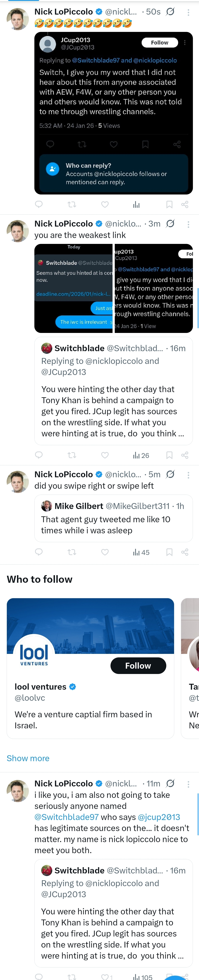Bookmark the "did you swipe right" post

click(x=169, y=552)
